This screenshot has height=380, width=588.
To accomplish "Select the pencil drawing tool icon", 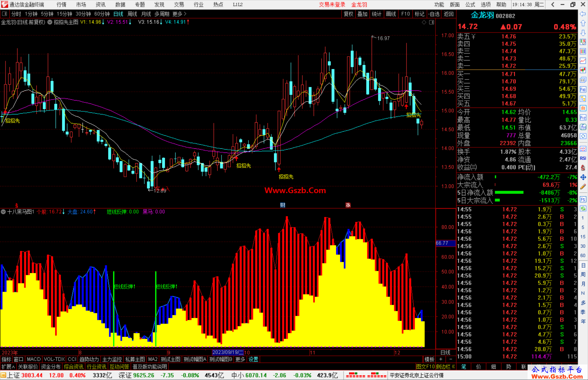I will pos(583,187).
